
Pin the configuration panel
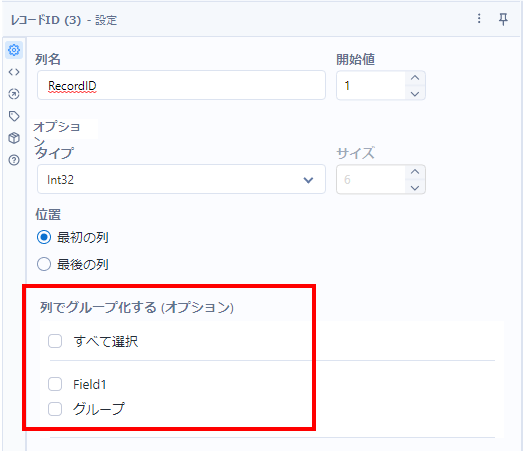click(x=503, y=19)
